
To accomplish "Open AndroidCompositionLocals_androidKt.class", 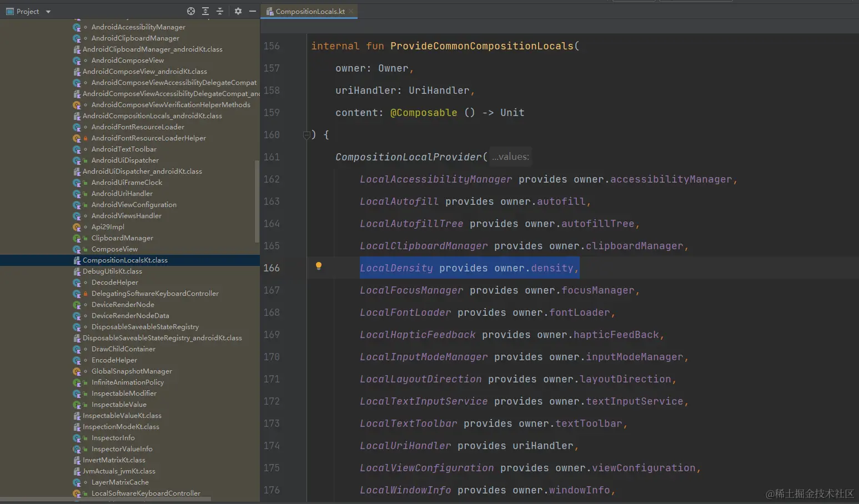I will [152, 116].
